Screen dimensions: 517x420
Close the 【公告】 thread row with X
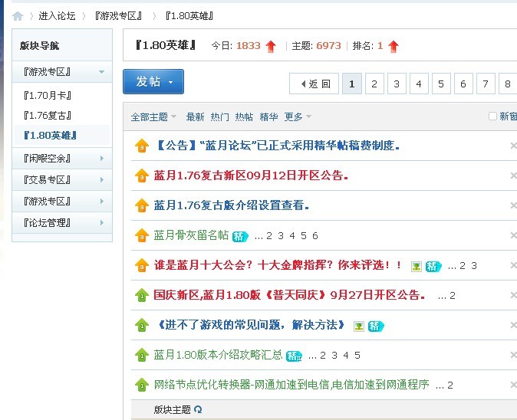coord(513,145)
